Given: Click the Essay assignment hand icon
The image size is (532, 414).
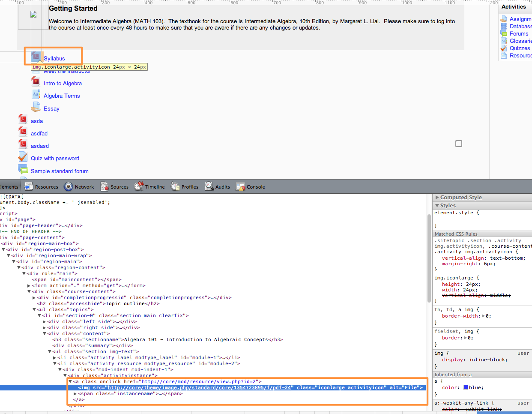Looking at the screenshot, I should click(x=36, y=108).
